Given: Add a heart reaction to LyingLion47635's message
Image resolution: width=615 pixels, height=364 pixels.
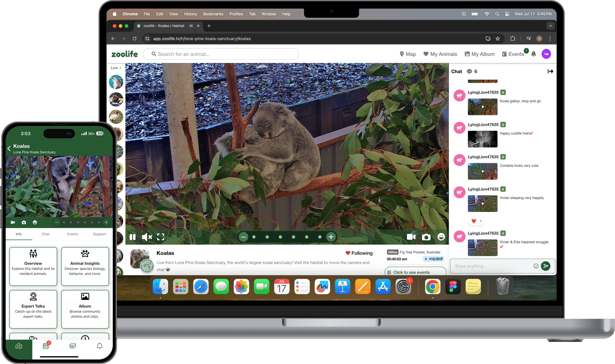Looking at the screenshot, I should click(x=476, y=221).
